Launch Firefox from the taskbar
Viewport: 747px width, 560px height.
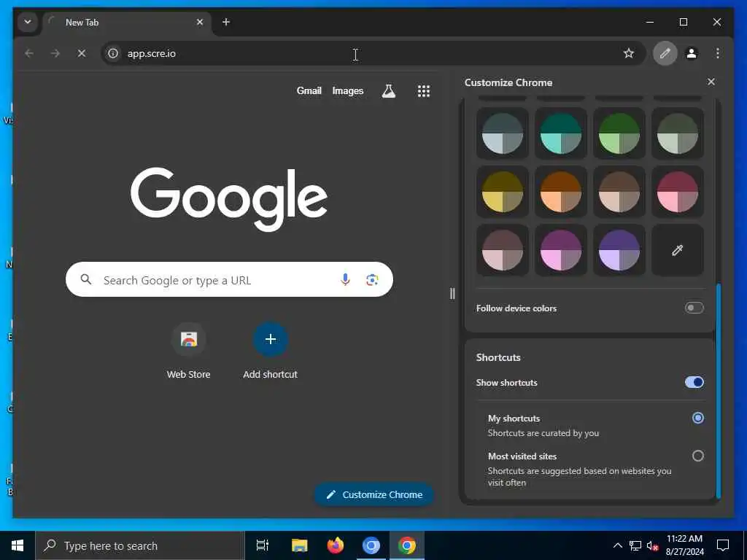coord(336,545)
